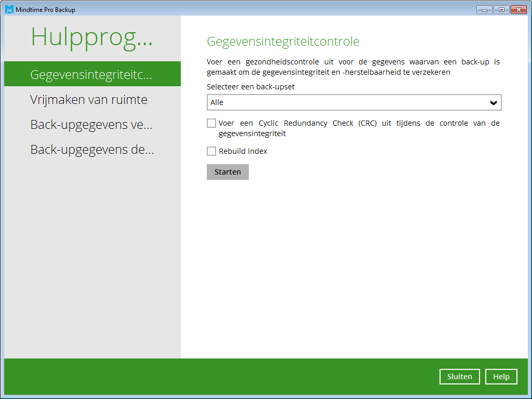Viewport: 532px width, 399px height.
Task: Minimize the Mindtime Pro Backup window
Action: point(484,10)
